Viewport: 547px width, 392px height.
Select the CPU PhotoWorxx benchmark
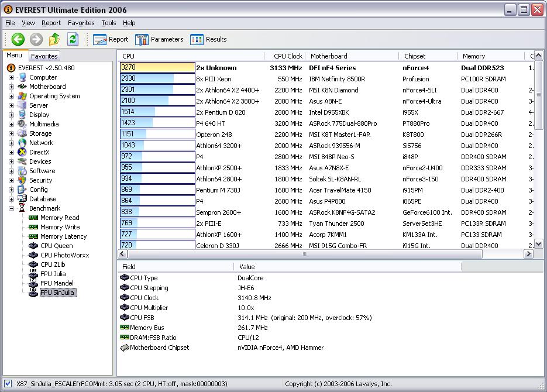(64, 255)
